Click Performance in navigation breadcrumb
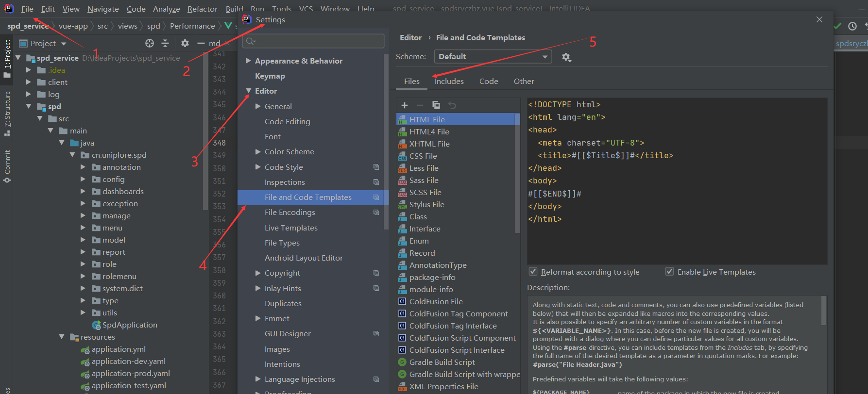Screen dimensions: 868x394 click(192, 26)
